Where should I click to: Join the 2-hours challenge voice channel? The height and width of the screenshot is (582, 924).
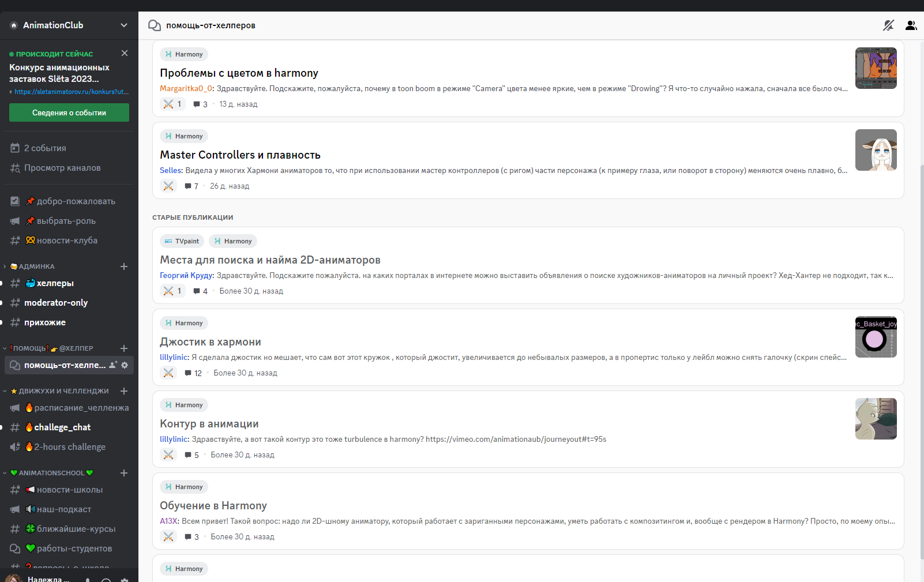[69, 447]
